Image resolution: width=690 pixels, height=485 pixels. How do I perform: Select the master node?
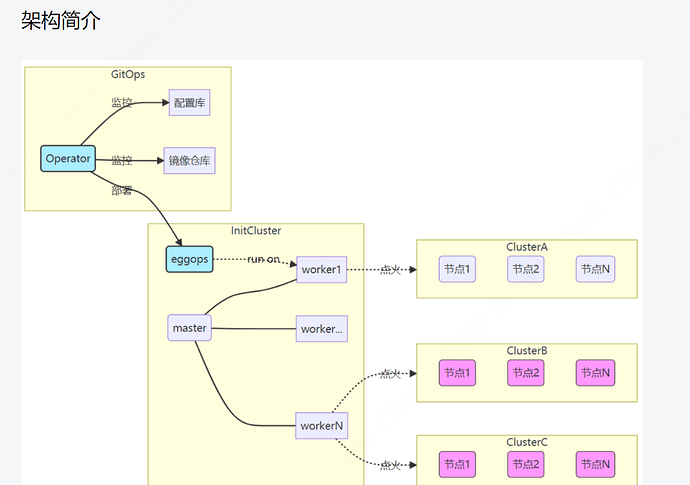coord(189,328)
